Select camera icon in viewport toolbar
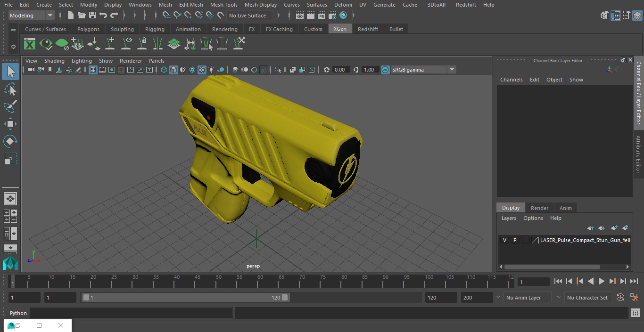Viewport: 644px width, 332px height. [31, 70]
